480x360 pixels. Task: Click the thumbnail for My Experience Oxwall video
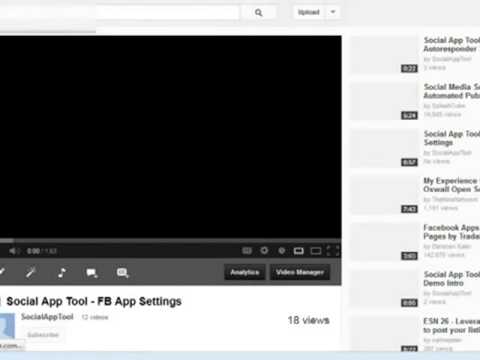point(384,195)
